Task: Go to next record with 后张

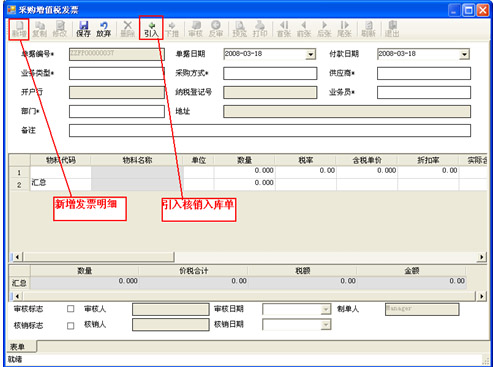Action: click(324, 29)
